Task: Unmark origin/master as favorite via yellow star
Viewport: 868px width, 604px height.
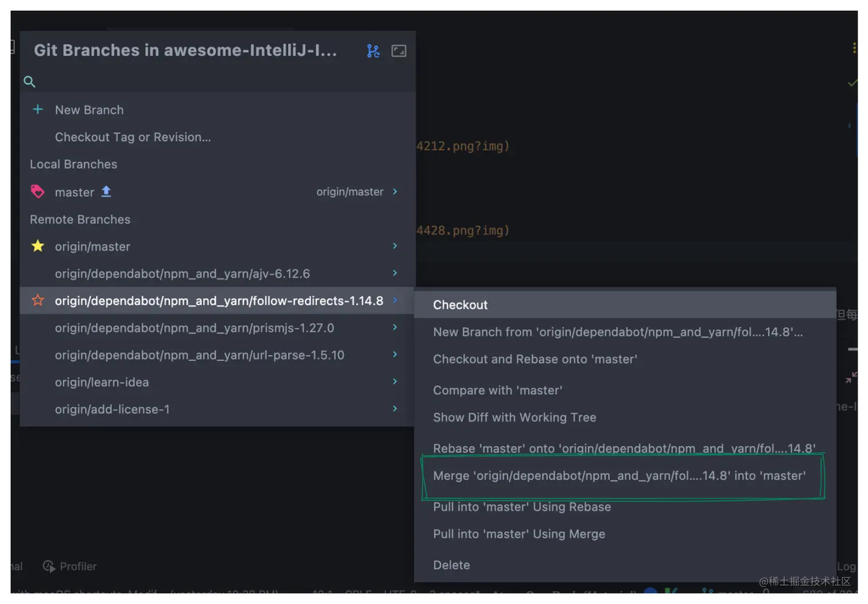Action: coord(38,246)
